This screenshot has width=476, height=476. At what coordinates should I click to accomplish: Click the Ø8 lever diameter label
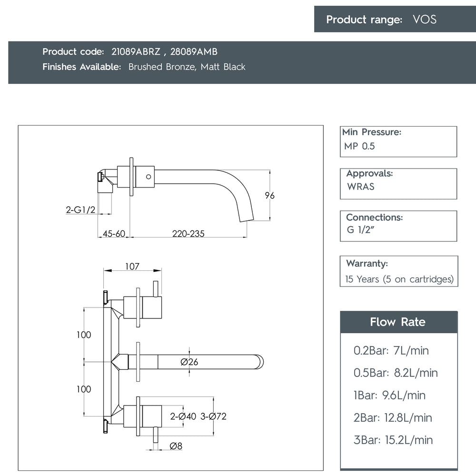[176, 446]
